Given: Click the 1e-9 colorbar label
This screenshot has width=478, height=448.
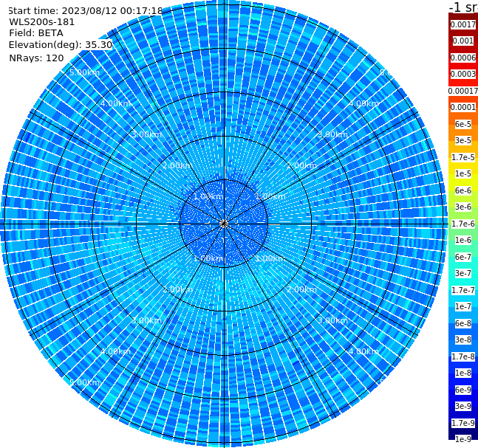Looking at the screenshot, I should tap(463, 439).
